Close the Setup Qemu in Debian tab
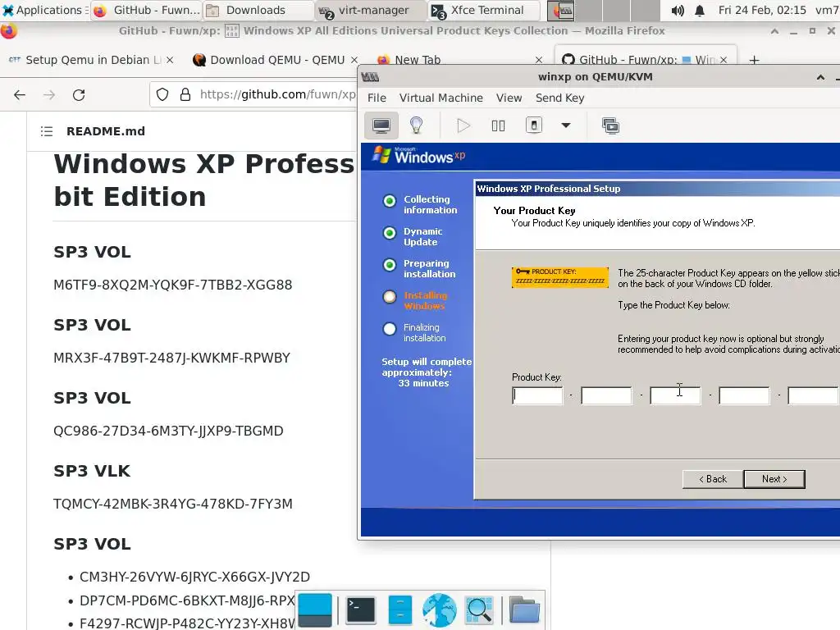 click(170, 60)
